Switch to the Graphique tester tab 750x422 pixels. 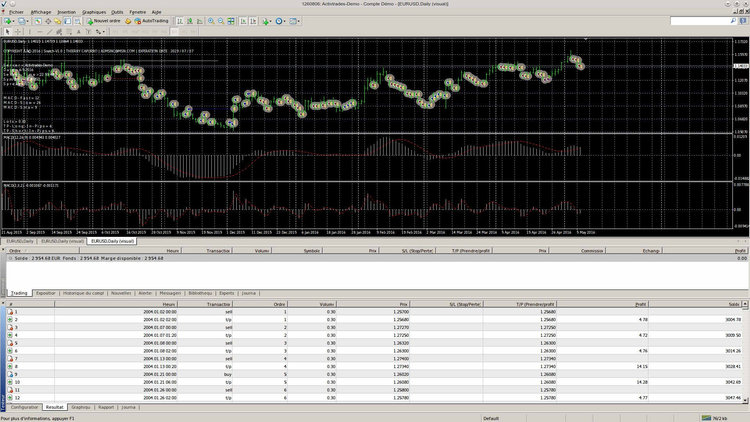81,407
